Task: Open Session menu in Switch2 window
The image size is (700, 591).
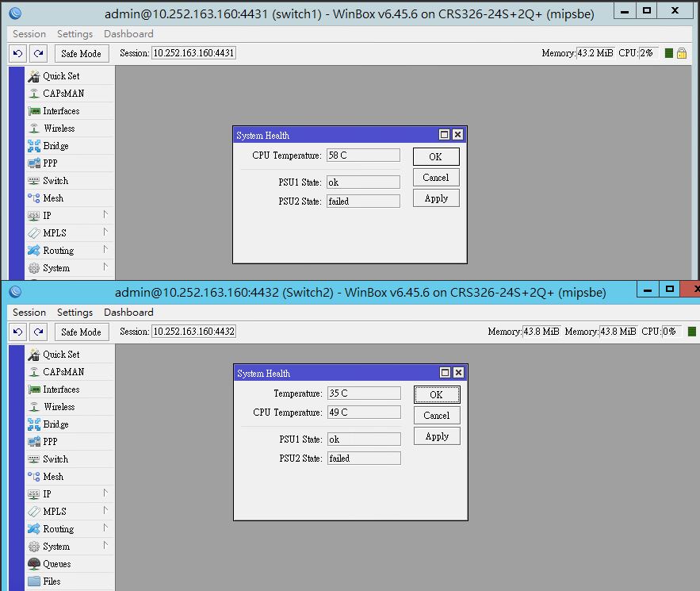Action: [x=29, y=313]
